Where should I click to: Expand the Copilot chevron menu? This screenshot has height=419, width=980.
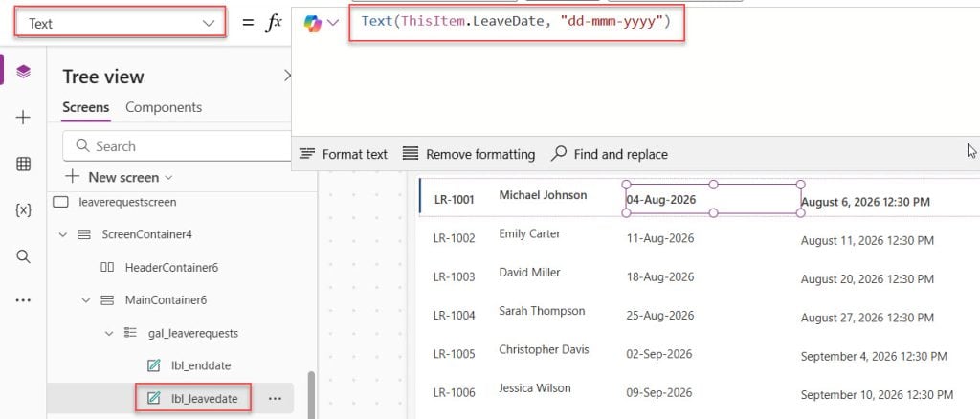point(332,23)
